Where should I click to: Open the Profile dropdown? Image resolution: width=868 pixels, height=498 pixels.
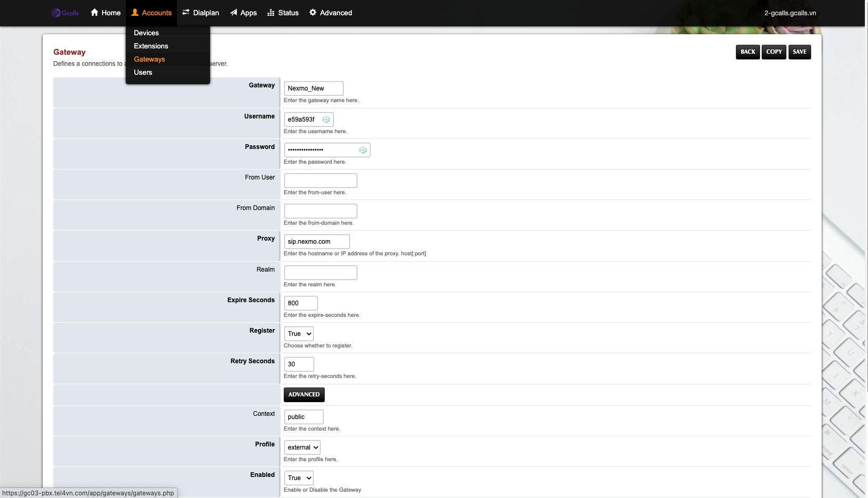coord(302,447)
